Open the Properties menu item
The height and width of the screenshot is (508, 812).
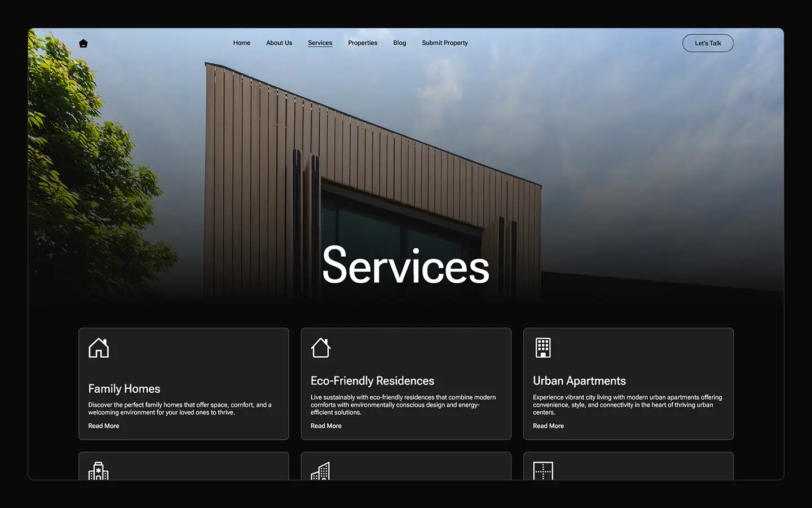[x=363, y=43]
